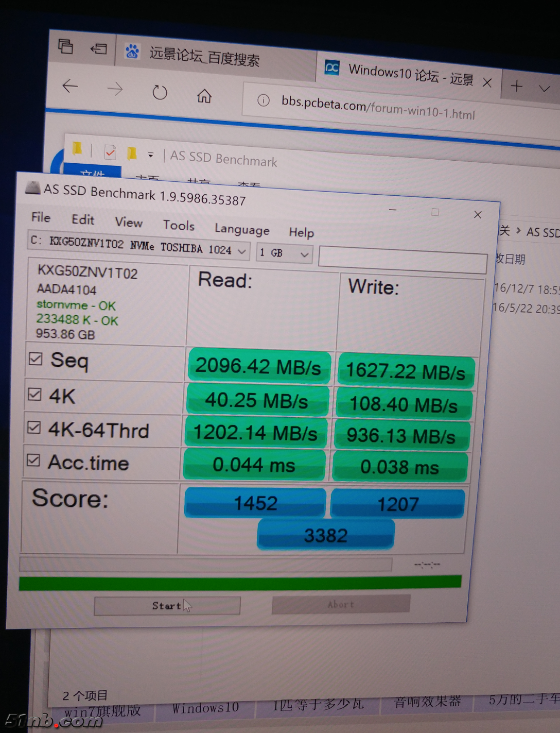Click the 4K write result 108.40 MB/s
Image resolution: width=560 pixels, height=733 pixels.
tap(404, 404)
